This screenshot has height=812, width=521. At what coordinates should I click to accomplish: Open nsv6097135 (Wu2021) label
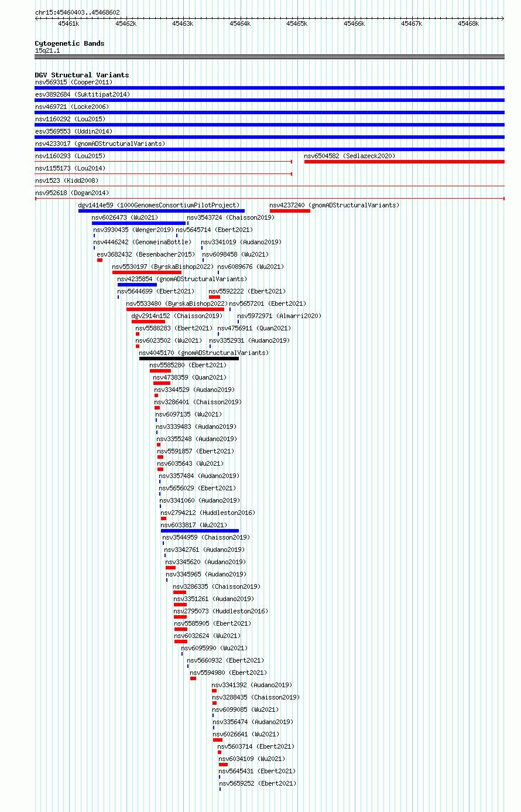click(188, 415)
